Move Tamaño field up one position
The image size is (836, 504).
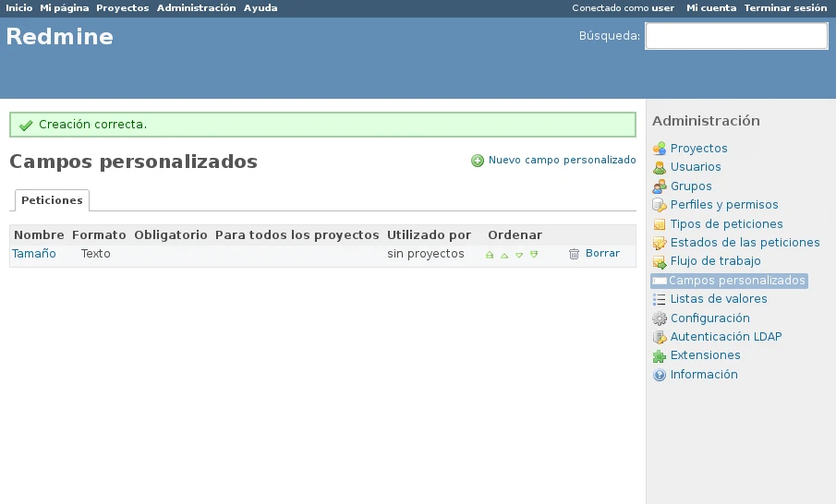(x=504, y=255)
